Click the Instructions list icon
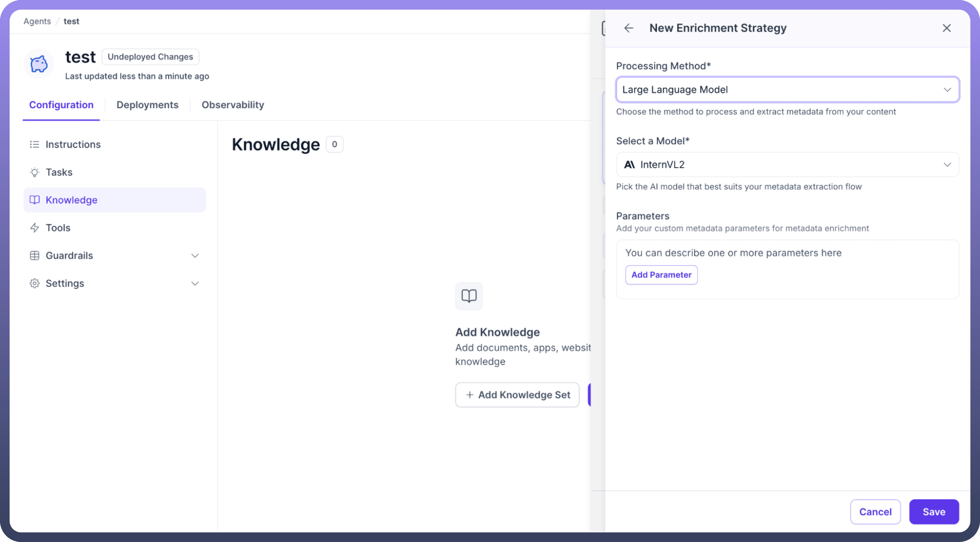Viewport: 980px width, 542px height. click(x=35, y=145)
